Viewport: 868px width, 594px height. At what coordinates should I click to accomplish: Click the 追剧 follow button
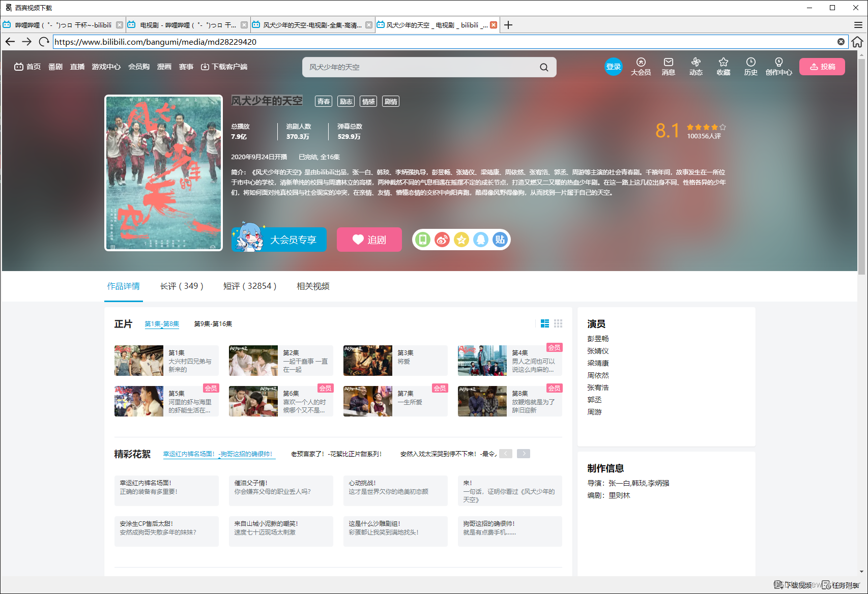369,240
